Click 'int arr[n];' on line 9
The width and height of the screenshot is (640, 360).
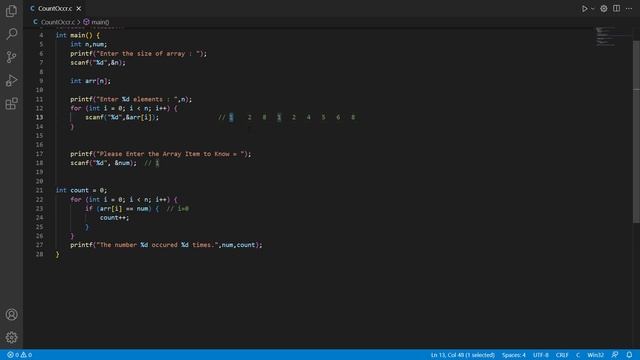coord(90,81)
